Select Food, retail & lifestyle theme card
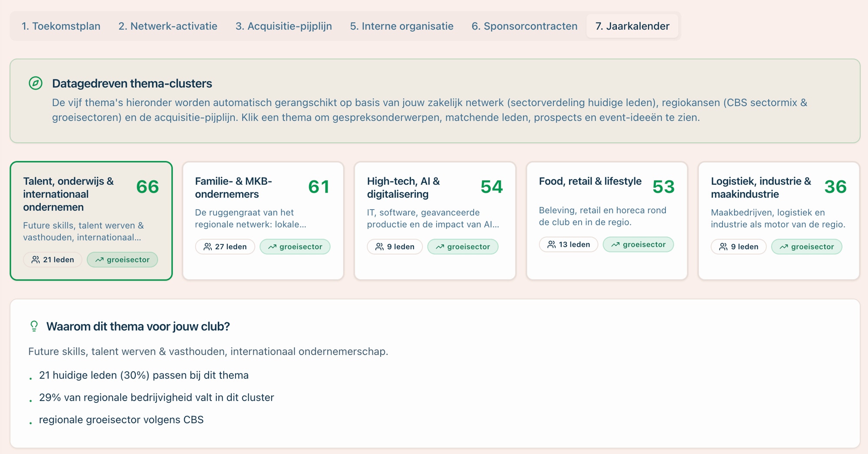Screen dimensions: 868x454 607,221
